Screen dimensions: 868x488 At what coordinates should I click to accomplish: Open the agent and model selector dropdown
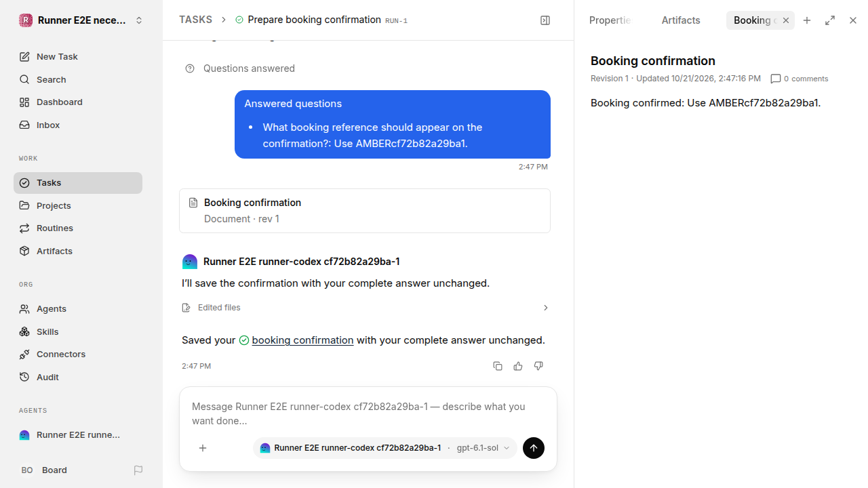point(385,448)
